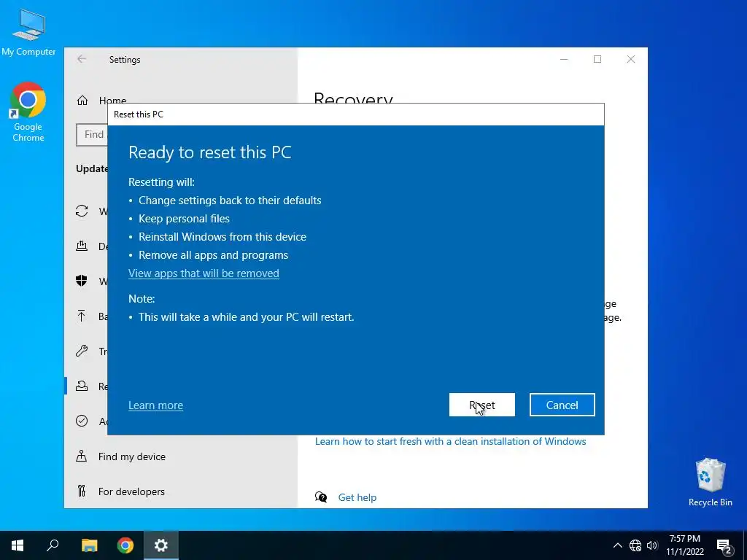The width and height of the screenshot is (747, 560).
Task: Click the 'Ready to reset this PC' heading
Action: pyautogui.click(x=209, y=152)
